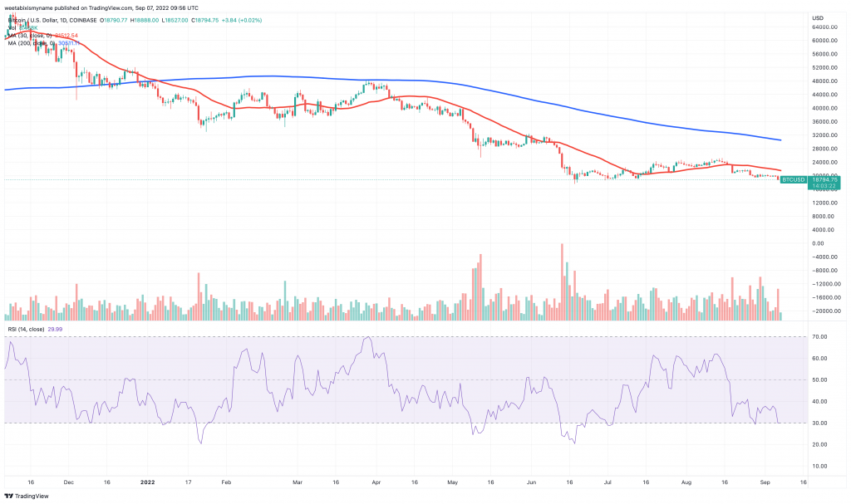Select the Vol indicator legend
851x504 pixels.
(22, 27)
